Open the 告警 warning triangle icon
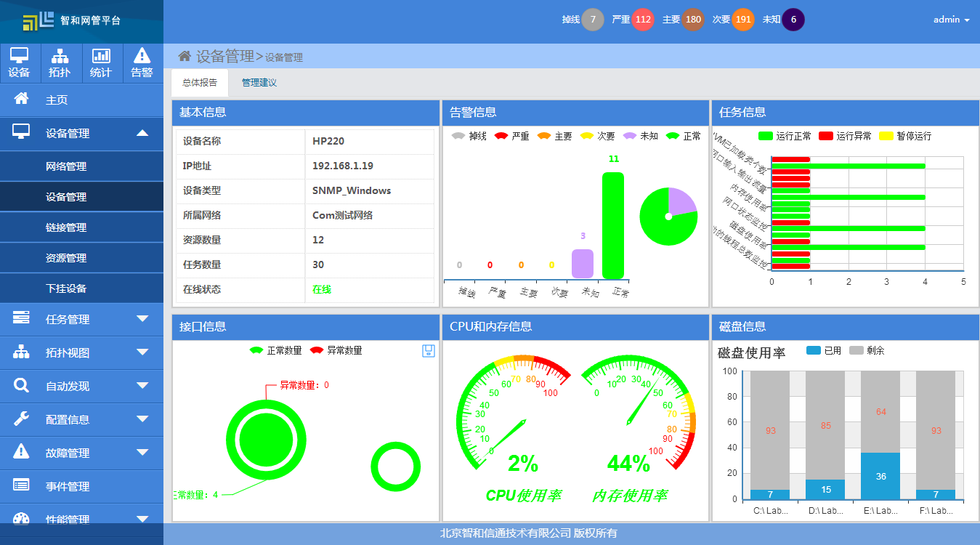The height and width of the screenshot is (545, 980). click(142, 62)
